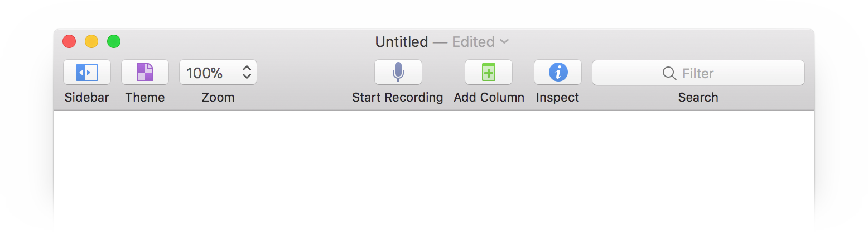Click the magnifying glass in Filter field

coord(669,73)
